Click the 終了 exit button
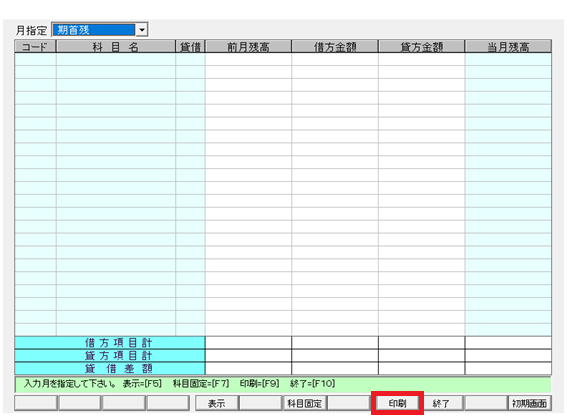This screenshot has width=567, height=416. (441, 403)
